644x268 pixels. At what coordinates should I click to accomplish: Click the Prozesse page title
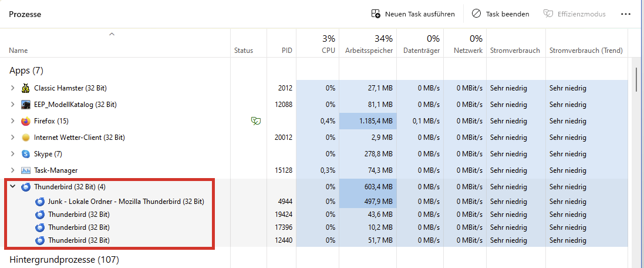pyautogui.click(x=25, y=14)
